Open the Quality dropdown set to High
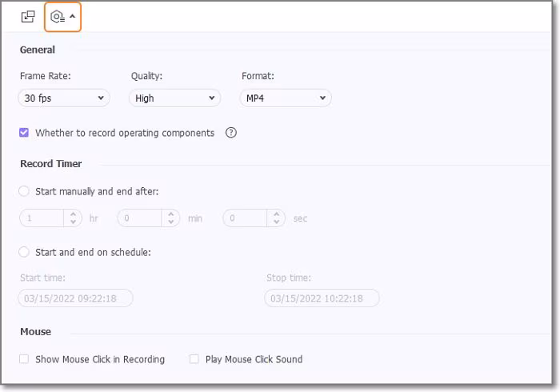The image size is (560, 392). pyautogui.click(x=174, y=98)
